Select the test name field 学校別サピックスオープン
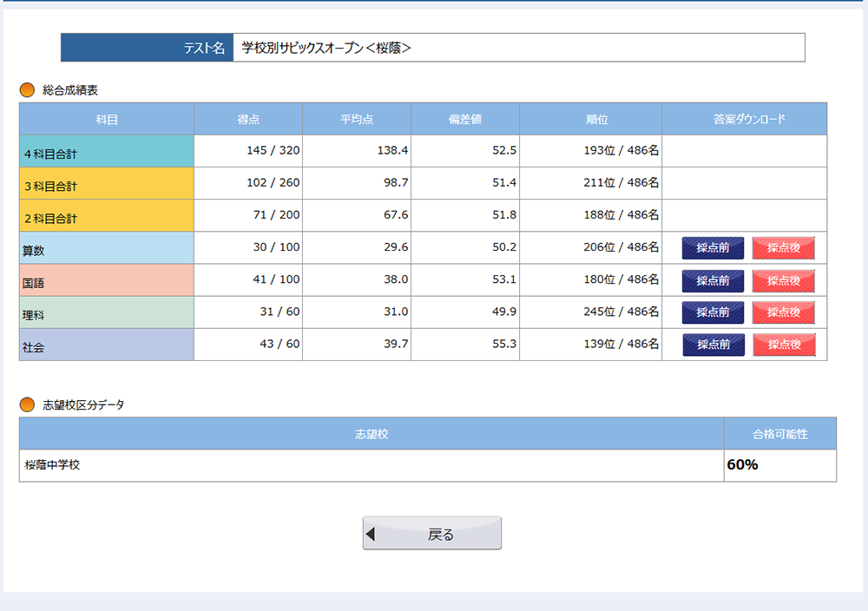This screenshot has width=868, height=611. click(x=519, y=48)
